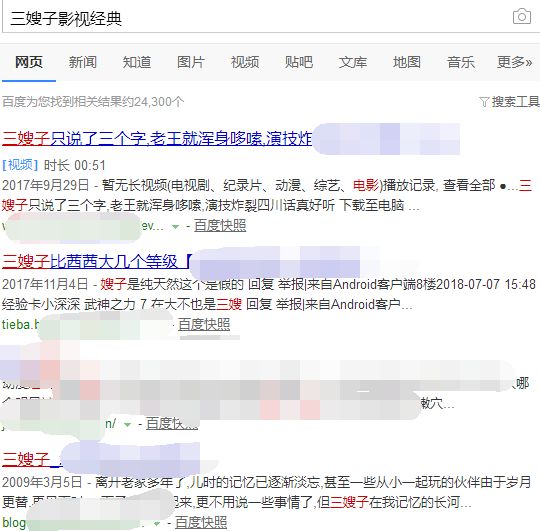The height and width of the screenshot is (531, 540).
Task: Open the truncated 百度快照 of third result
Action: (172, 423)
